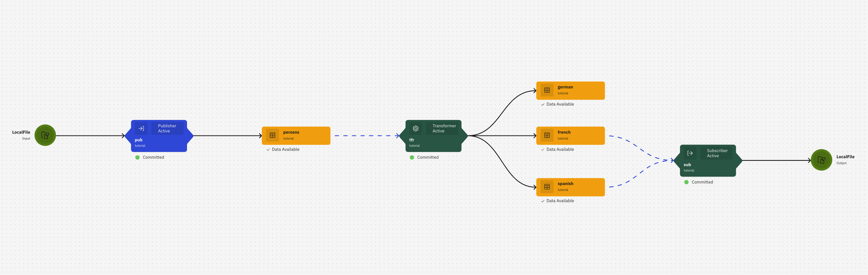Click the table icon on the german node
Screen dimensions: 868x275
[x=547, y=90]
